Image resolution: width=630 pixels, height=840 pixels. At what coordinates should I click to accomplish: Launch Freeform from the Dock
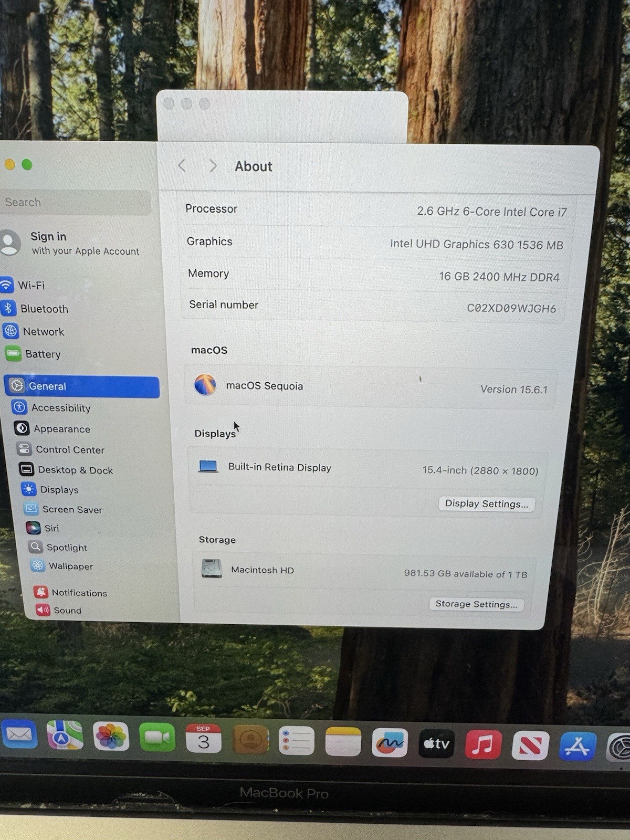(390, 743)
